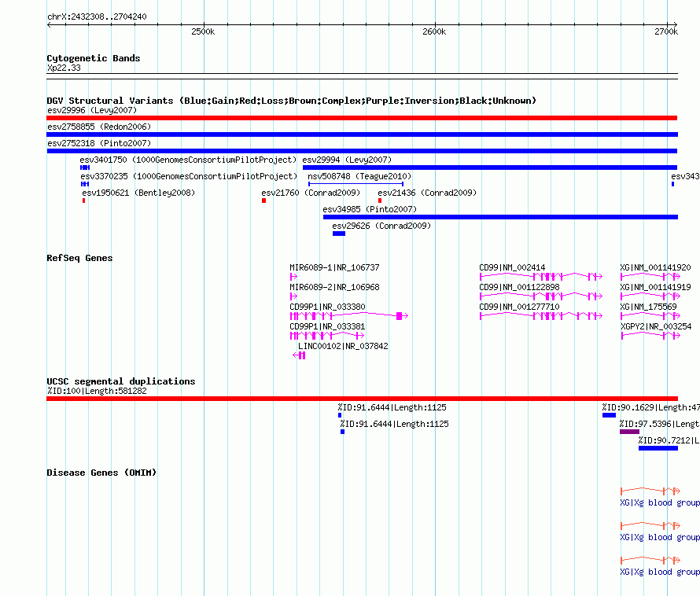Image resolution: width=700 pixels, height=596 pixels.
Task: Click the first XG Xg blood group OMIM glyph
Action: 650,491
